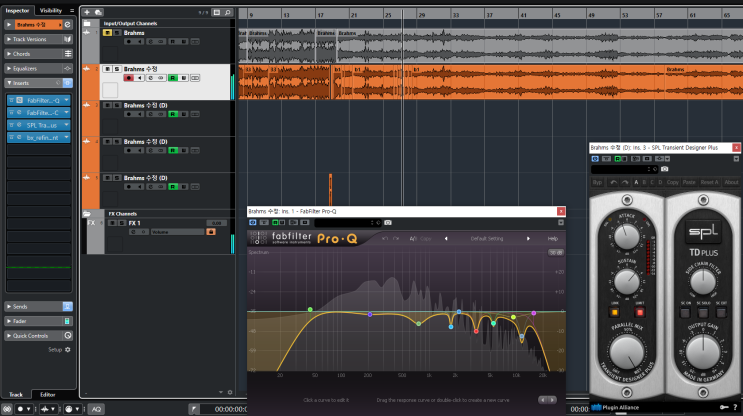This screenshot has height=416, width=743.
Task: Open inspector Setup gear
Action: pos(68,350)
